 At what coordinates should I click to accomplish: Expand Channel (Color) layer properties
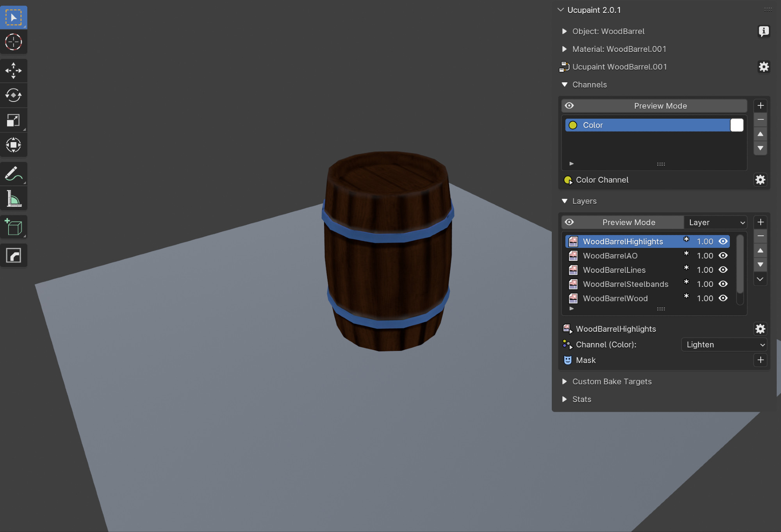click(x=567, y=345)
